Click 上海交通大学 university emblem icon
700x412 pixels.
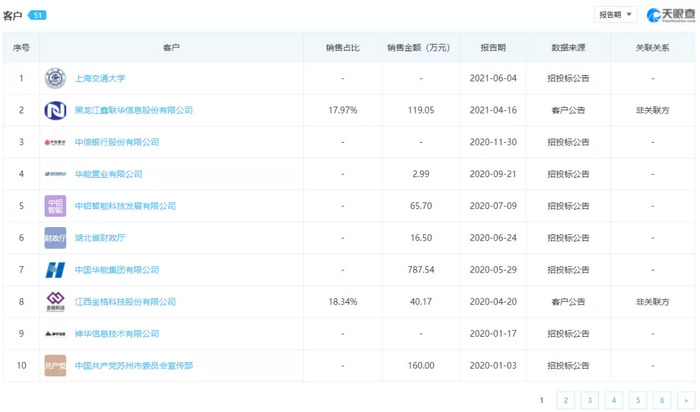tap(55, 79)
